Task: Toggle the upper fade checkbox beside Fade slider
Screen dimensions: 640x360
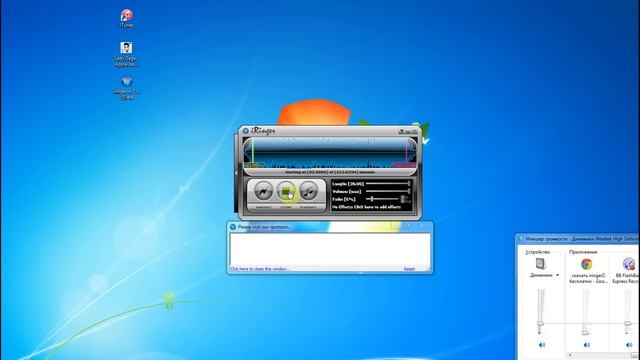Action: click(x=403, y=197)
